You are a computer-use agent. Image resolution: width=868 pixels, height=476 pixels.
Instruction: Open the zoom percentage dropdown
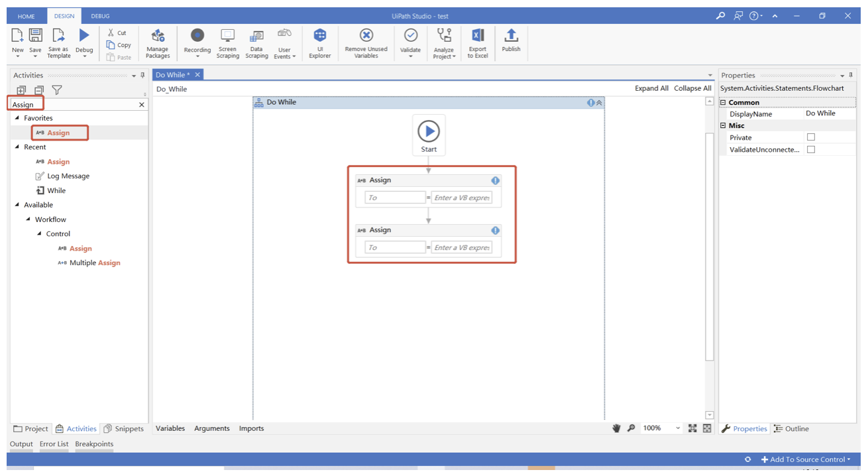[678, 428]
